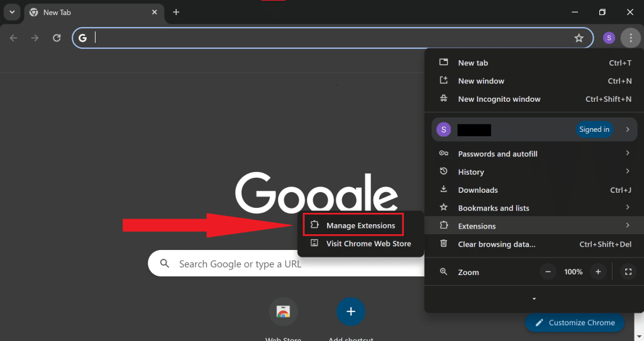Click the Signed in account button
Screen dimensions: 644x341
click(594, 129)
